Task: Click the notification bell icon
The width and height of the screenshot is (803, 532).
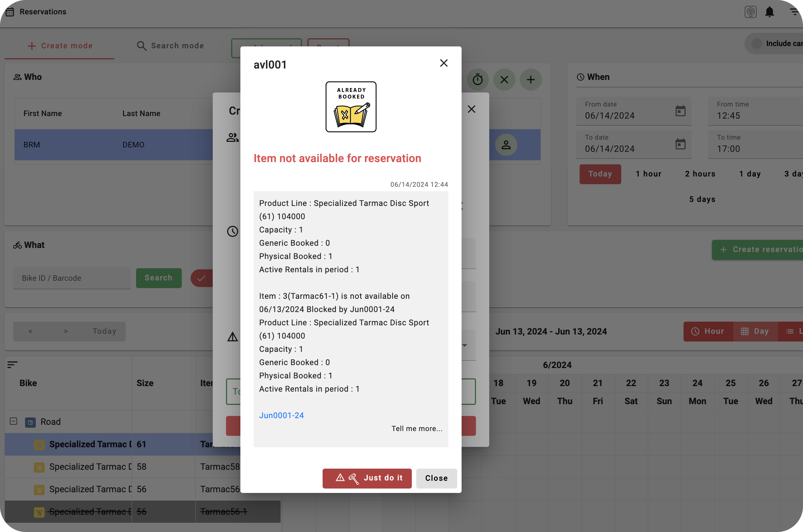Action: 769,12
